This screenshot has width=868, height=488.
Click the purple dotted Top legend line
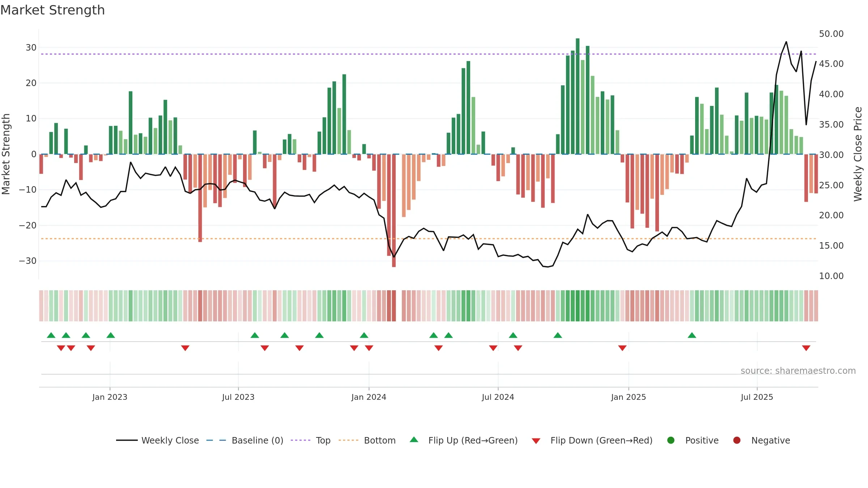click(301, 440)
